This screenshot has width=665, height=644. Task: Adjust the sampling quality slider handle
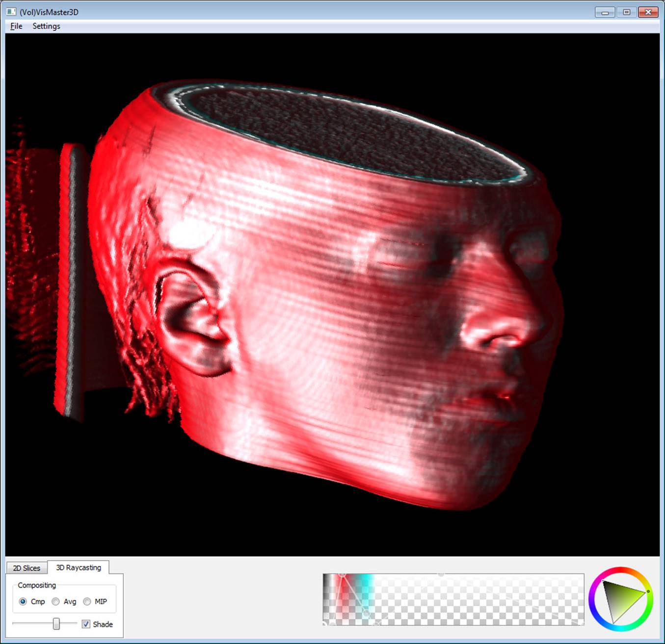click(56, 624)
